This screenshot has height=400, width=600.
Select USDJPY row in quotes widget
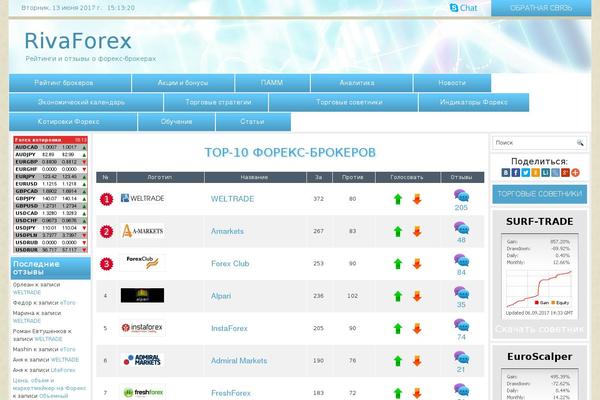pos(51,228)
